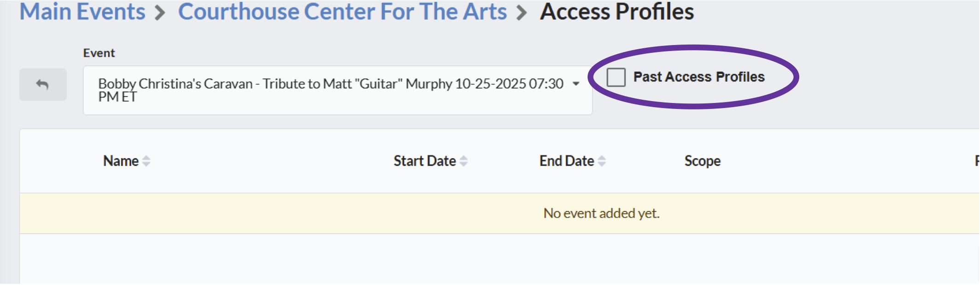Viewport: 980px width, 285px height.
Task: Open the Event dropdown showing Bobby Christina's Caravan
Action: [338, 90]
